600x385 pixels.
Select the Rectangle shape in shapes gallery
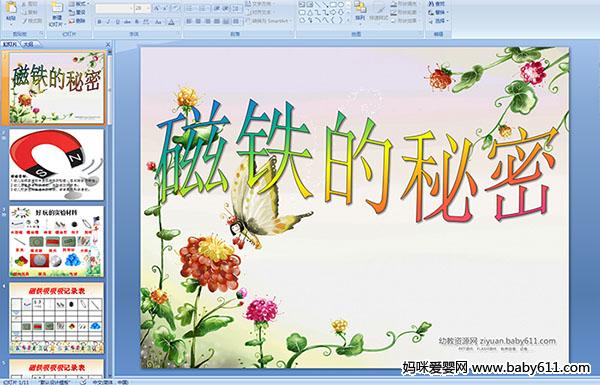point(334,5)
